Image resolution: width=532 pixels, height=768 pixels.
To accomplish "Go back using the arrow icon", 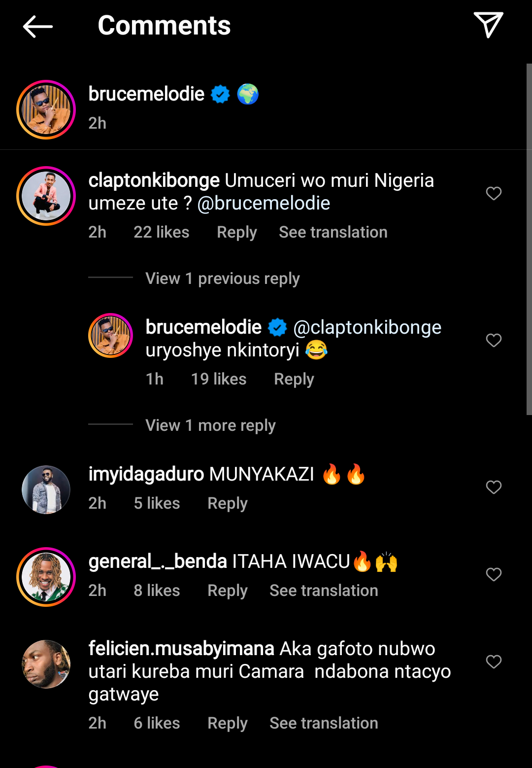I will 37,26.
